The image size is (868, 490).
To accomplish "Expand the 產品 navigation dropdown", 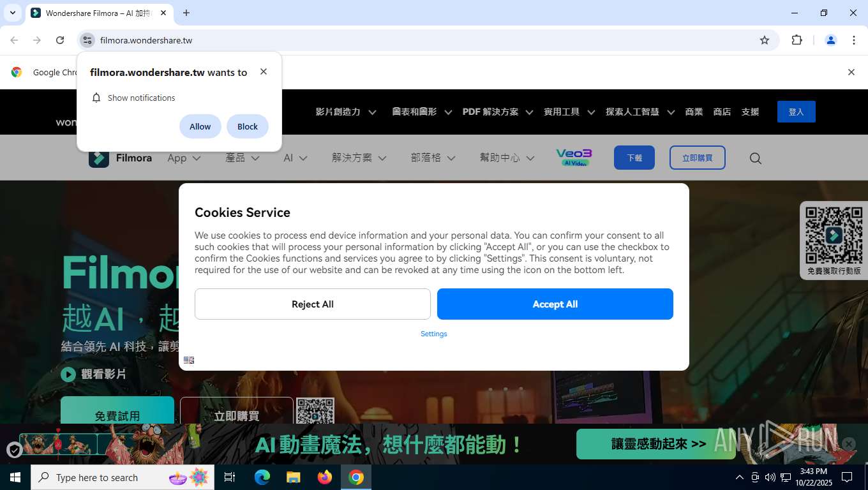I will [x=243, y=158].
